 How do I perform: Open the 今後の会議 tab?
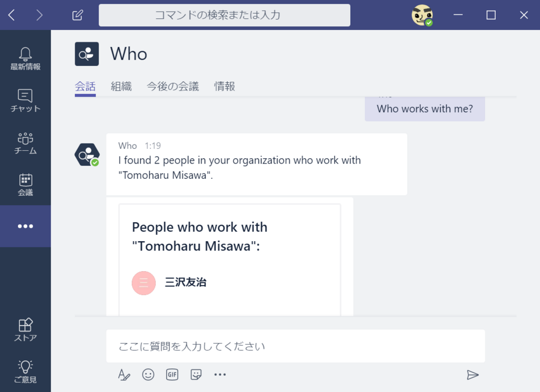click(x=172, y=86)
